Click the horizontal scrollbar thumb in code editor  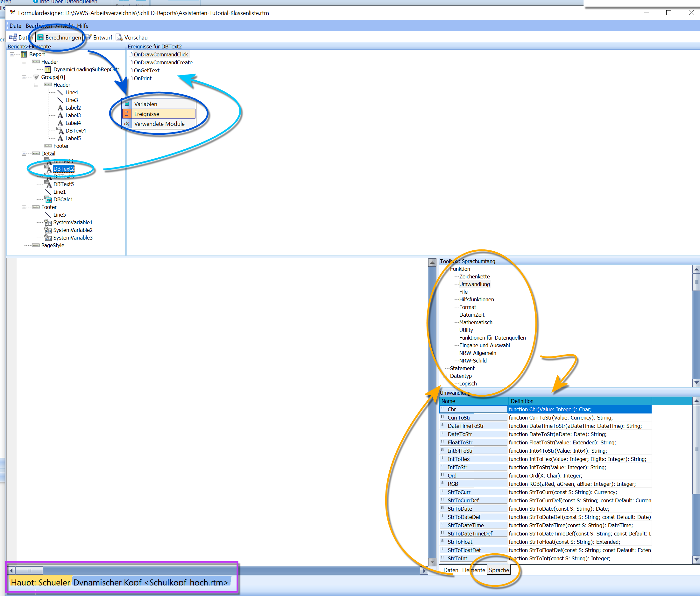[29, 571]
